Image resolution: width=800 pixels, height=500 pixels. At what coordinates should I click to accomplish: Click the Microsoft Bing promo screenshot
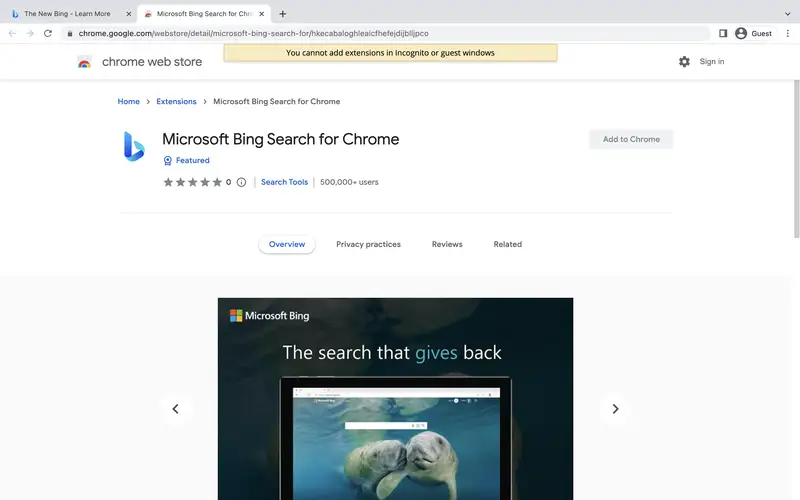pos(395,399)
